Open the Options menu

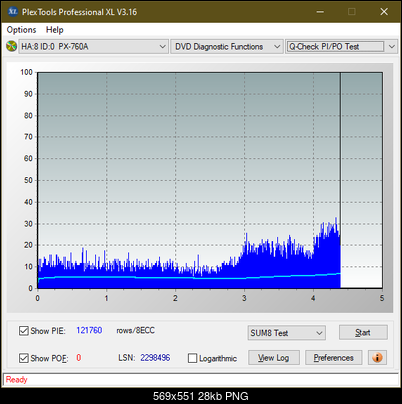click(x=21, y=30)
